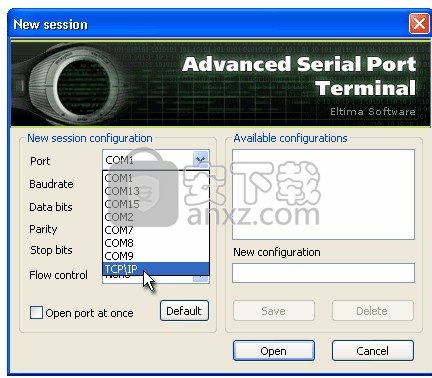The width and height of the screenshot is (432, 378).
Task: Close the New session window
Action: (x=419, y=24)
